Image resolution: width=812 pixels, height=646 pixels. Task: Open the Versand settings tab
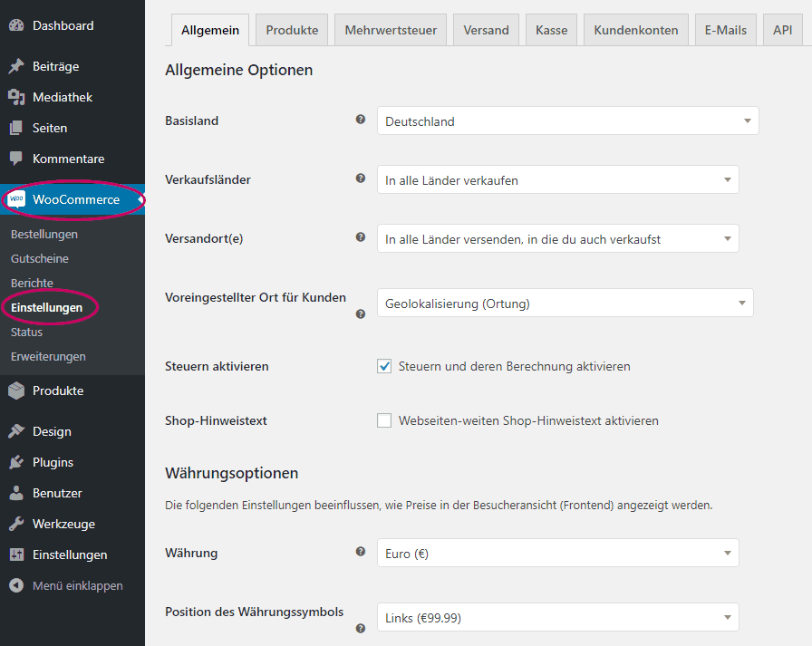tap(486, 29)
